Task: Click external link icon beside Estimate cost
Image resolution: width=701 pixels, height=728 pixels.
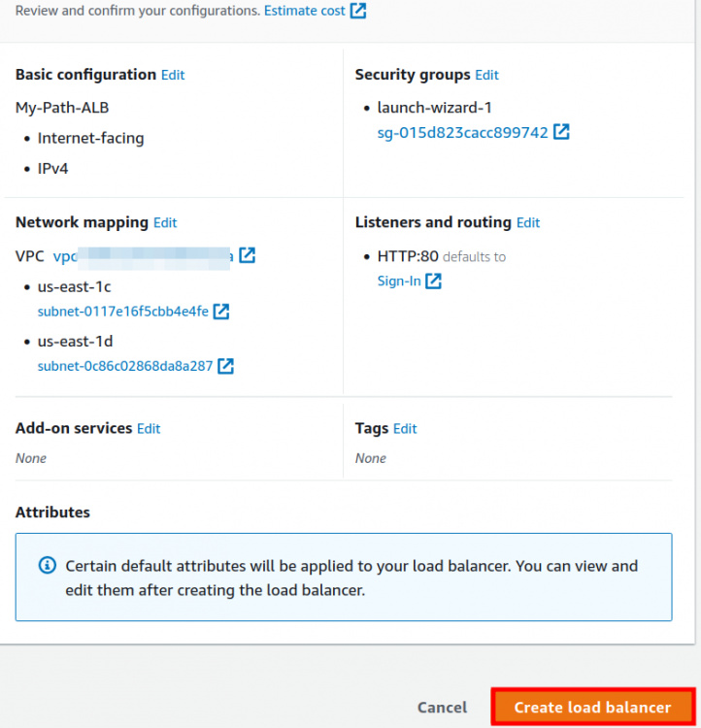Action: (358, 12)
